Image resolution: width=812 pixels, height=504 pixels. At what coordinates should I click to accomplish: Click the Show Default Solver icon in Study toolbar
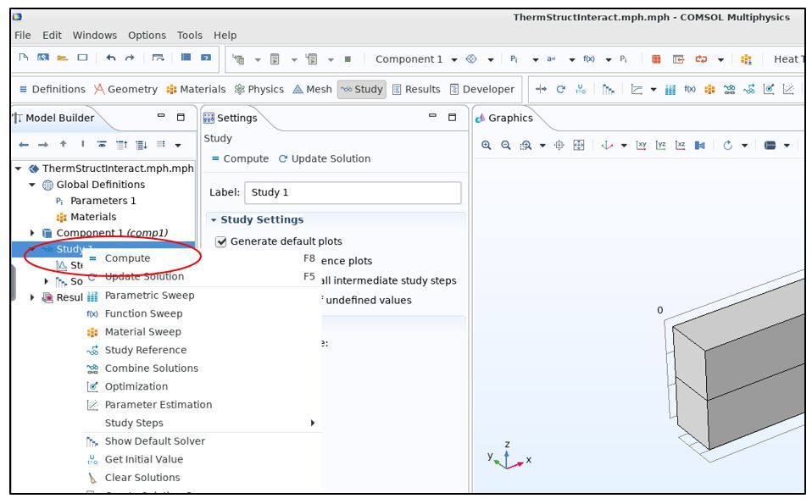click(x=609, y=90)
